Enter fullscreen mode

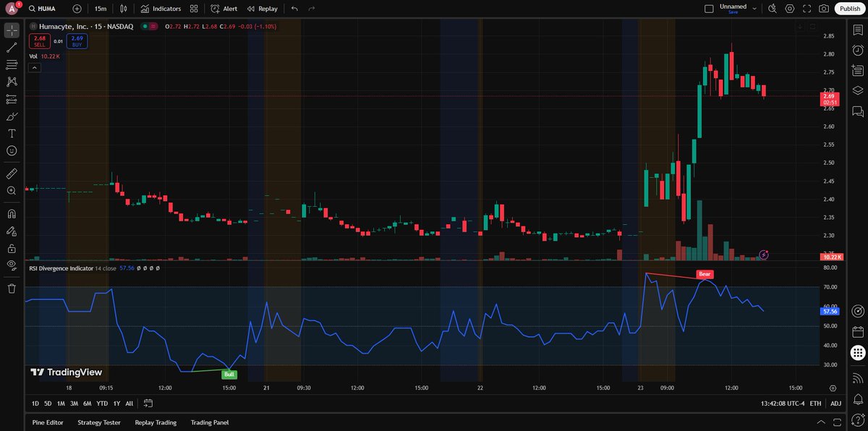coord(807,9)
